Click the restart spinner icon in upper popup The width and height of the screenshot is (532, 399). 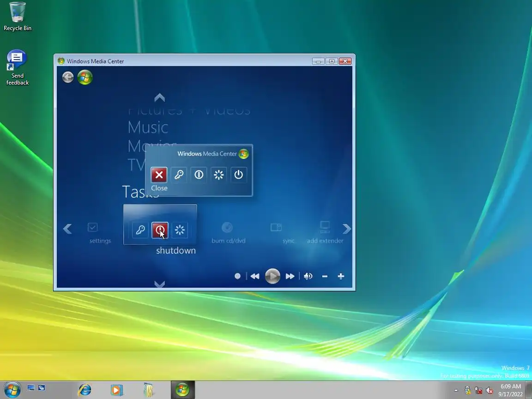click(219, 175)
